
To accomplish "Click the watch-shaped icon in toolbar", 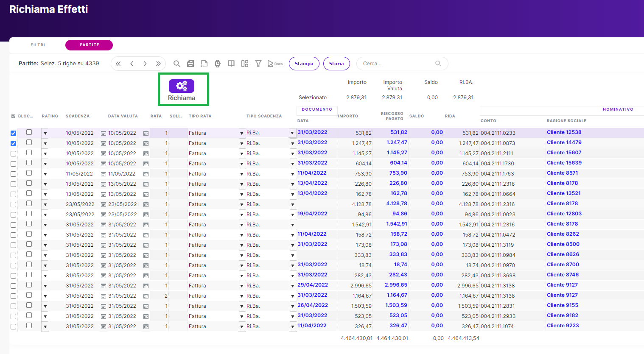I will point(218,64).
